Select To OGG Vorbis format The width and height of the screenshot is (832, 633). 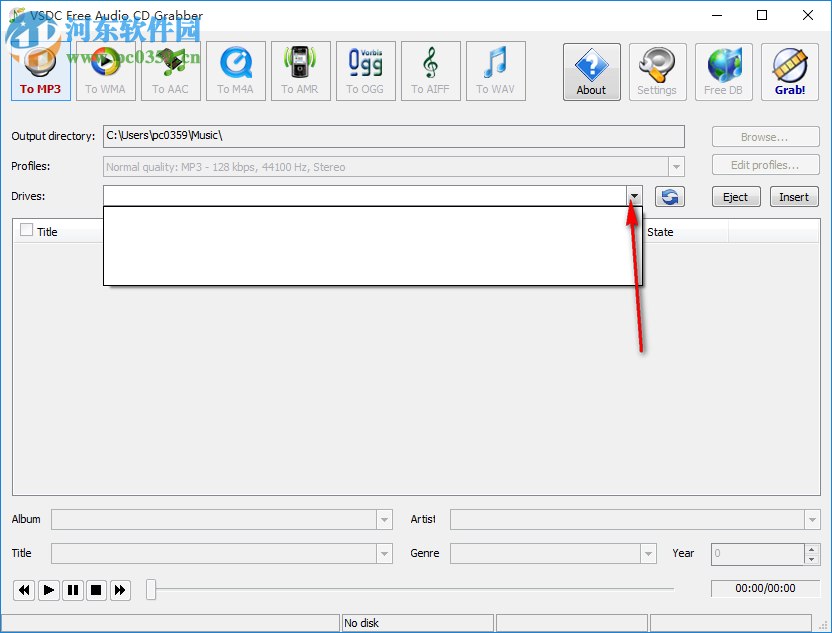pos(365,70)
